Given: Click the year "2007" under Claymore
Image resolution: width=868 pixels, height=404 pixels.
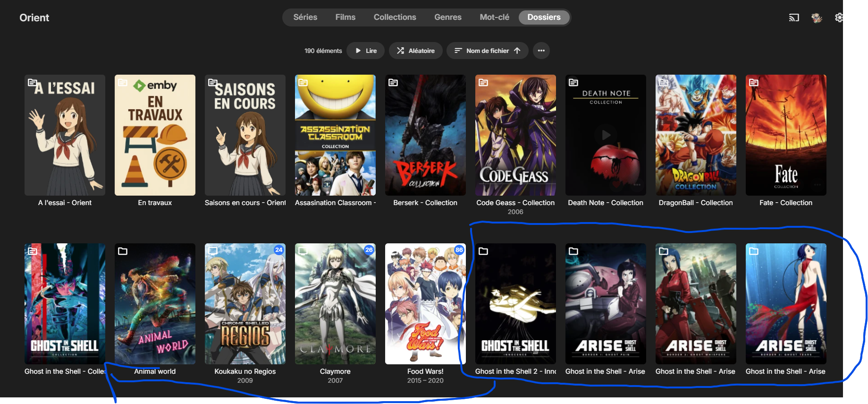Looking at the screenshot, I should point(335,380).
